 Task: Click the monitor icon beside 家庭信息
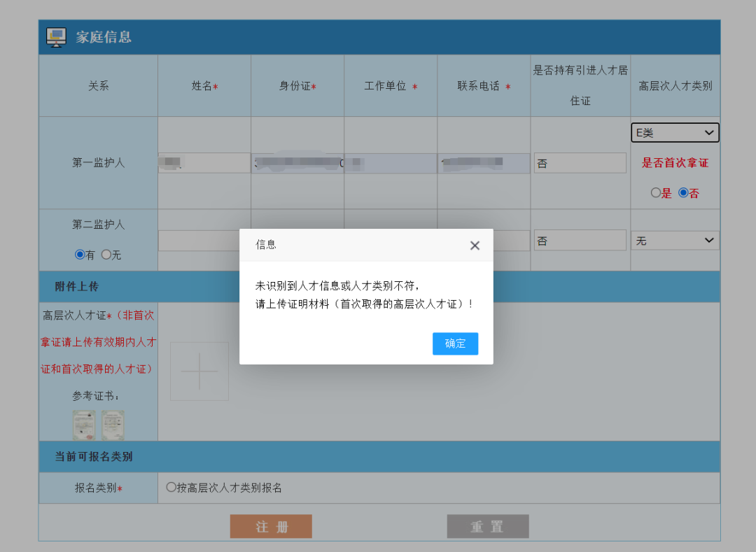click(56, 37)
